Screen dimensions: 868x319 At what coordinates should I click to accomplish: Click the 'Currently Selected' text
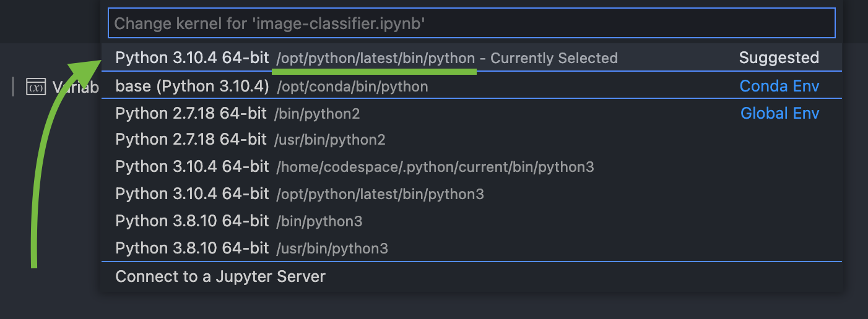pos(554,59)
